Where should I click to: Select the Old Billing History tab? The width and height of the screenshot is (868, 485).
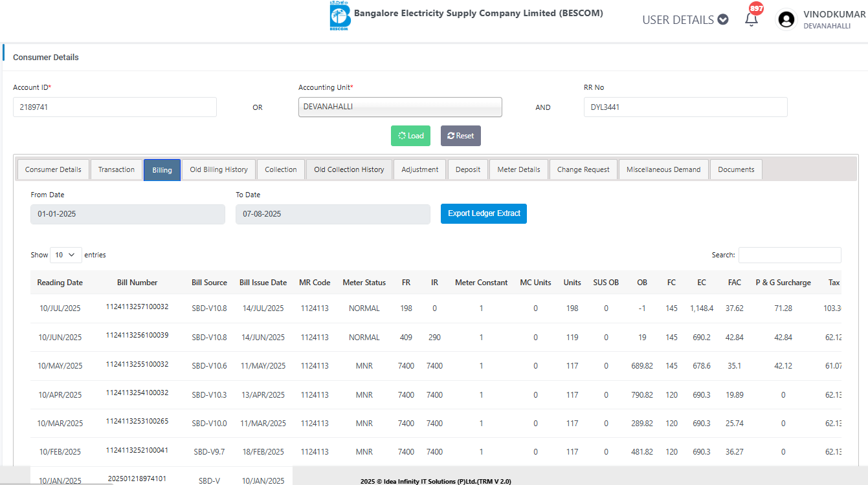[x=219, y=169]
